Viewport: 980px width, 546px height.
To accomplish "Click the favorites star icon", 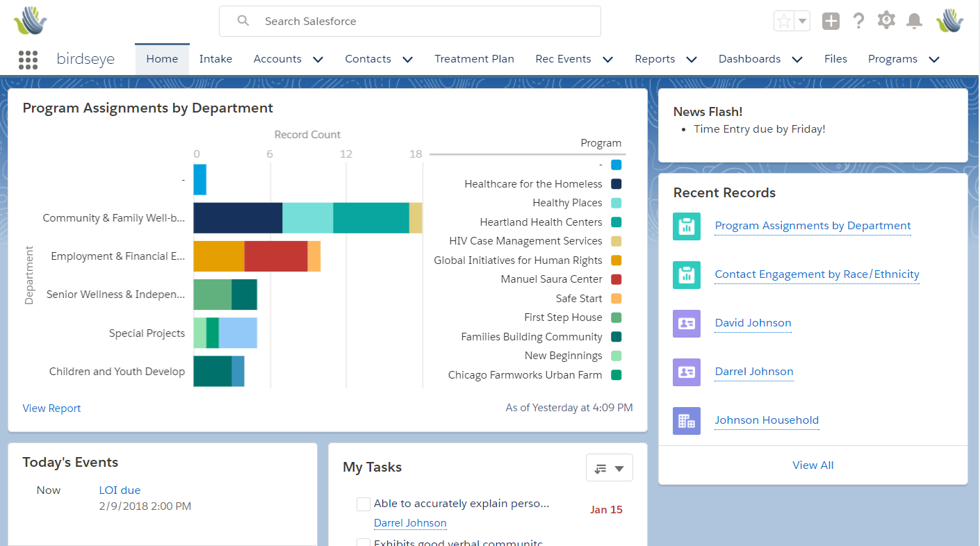I will 785,20.
